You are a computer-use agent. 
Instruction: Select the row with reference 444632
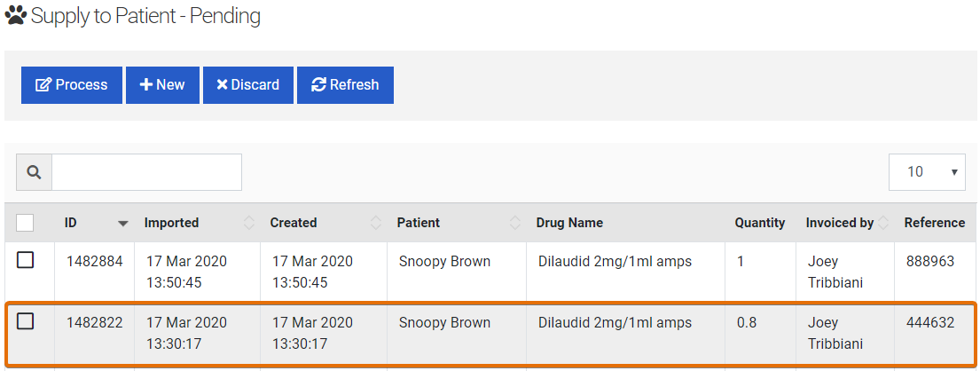coord(929,323)
